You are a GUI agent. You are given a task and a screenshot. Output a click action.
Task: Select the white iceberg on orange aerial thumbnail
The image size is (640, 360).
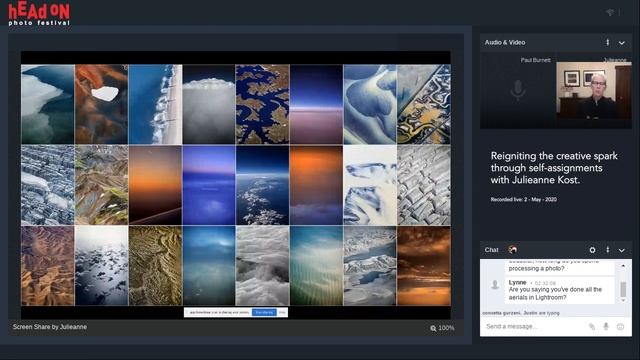(x=101, y=104)
